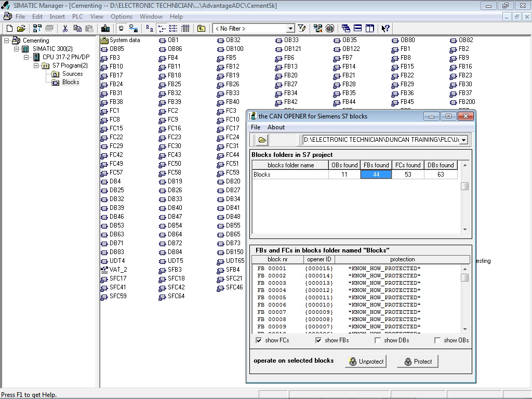
Task: Switch to Large Icons view
Action: 149,29
